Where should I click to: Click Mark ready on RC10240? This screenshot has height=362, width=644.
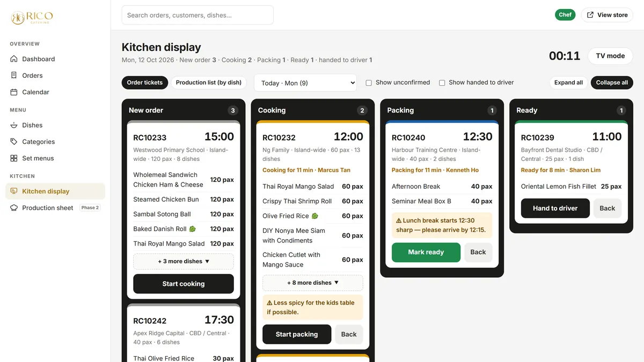click(x=426, y=252)
